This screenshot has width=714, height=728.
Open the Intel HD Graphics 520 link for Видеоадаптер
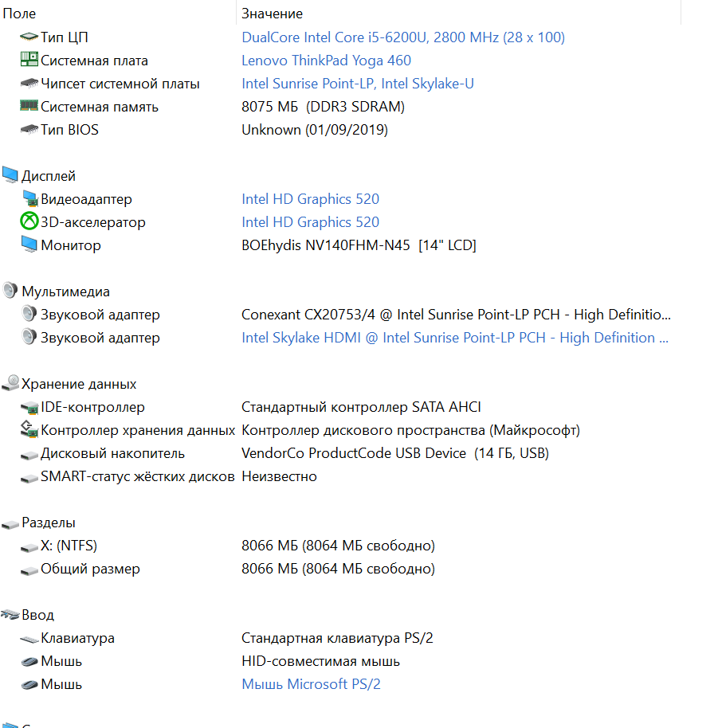pos(310,199)
